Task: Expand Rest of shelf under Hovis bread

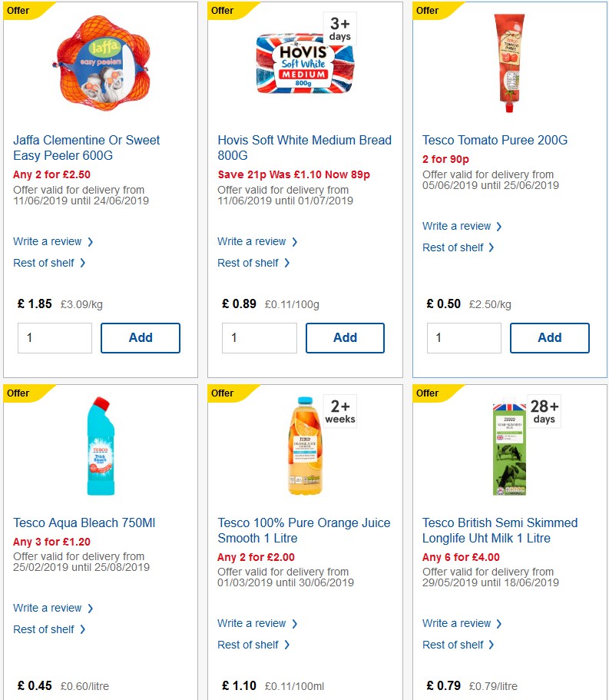Action: point(249,263)
